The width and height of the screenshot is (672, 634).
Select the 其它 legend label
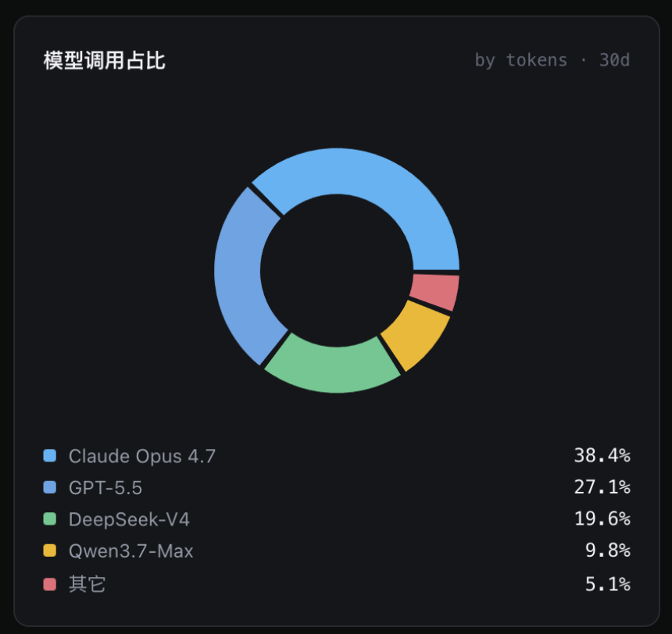[87, 584]
